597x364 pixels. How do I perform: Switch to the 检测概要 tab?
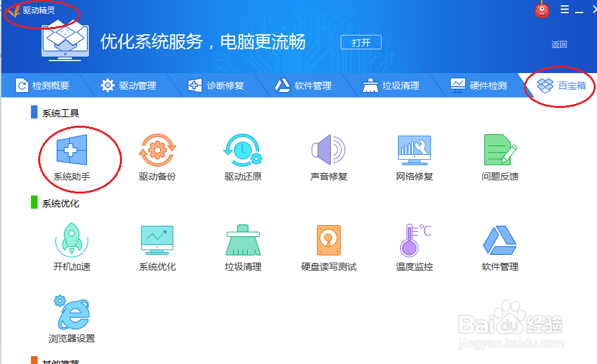pyautogui.click(x=42, y=86)
